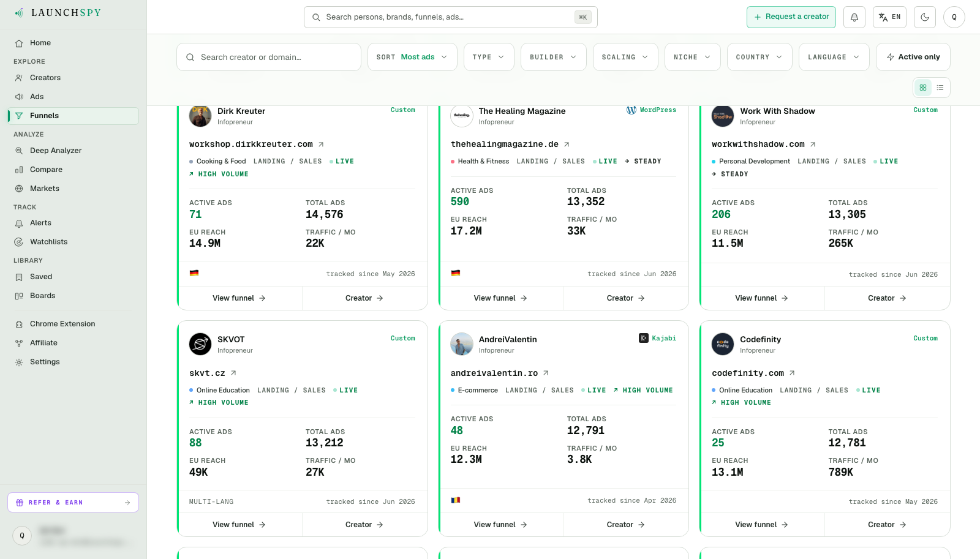
Task: Open Creators in sidebar
Action: (73, 78)
